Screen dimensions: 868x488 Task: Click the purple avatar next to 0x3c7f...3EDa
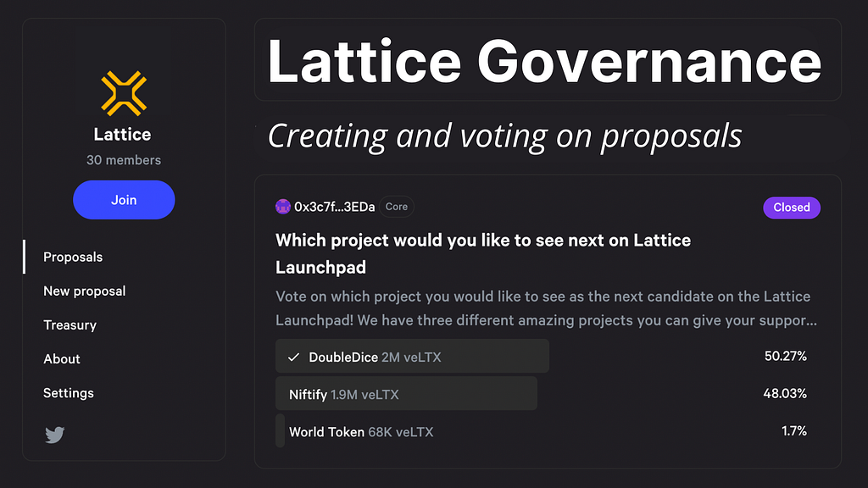click(x=283, y=207)
